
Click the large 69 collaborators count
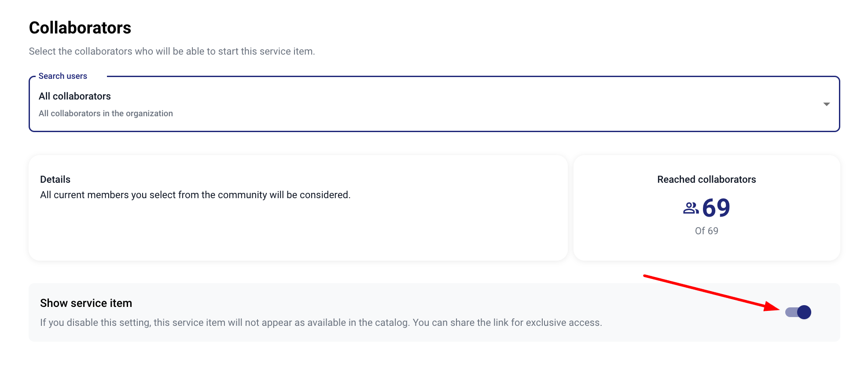coord(716,208)
